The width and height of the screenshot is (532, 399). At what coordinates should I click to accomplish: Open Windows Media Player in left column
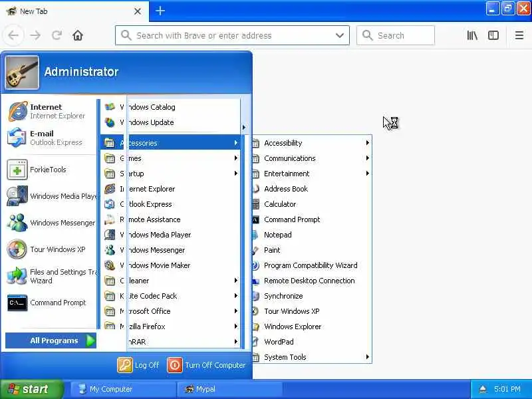click(51, 196)
